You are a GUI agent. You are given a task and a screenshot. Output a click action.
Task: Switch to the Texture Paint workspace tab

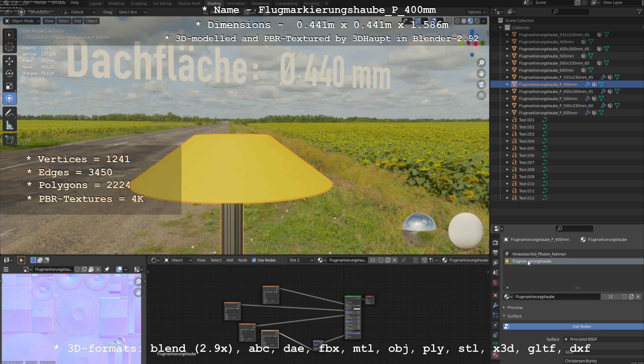pyautogui.click(x=189, y=4)
